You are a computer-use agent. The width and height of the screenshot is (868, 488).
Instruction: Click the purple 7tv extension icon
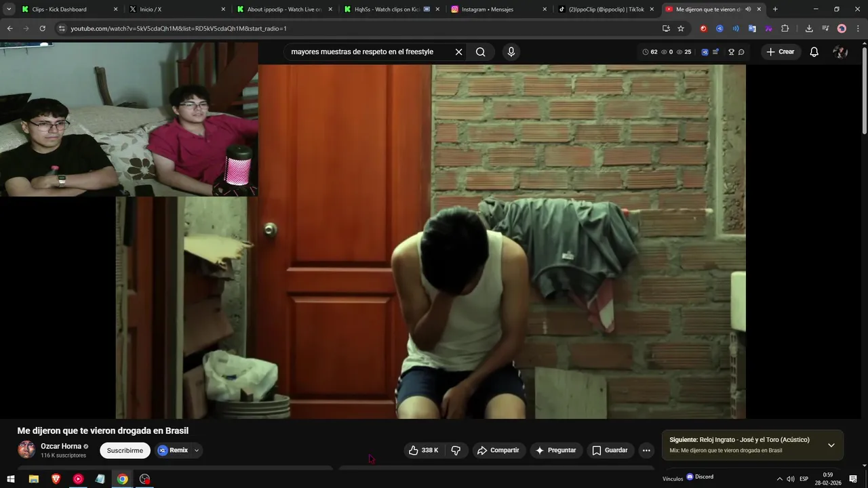tap(768, 28)
